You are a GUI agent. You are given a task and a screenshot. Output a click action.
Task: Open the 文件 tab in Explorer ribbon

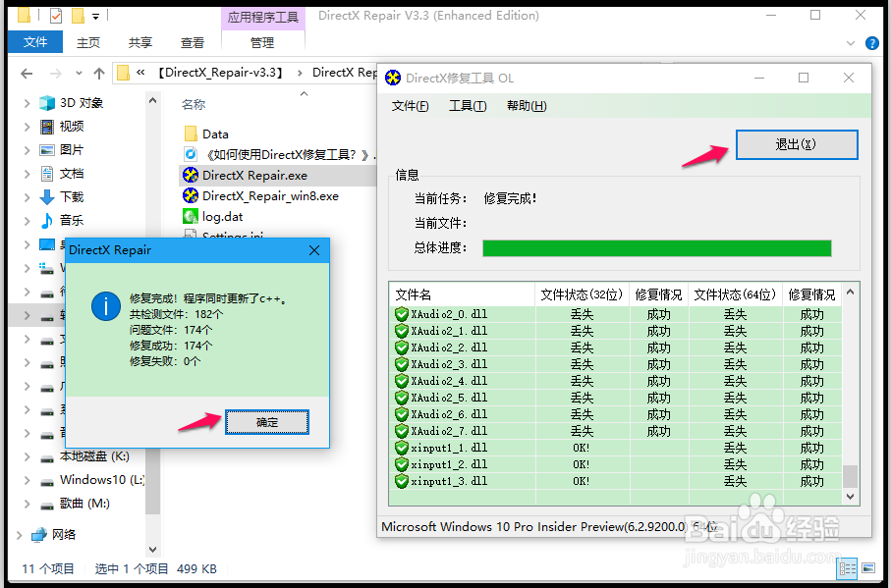pos(35,42)
